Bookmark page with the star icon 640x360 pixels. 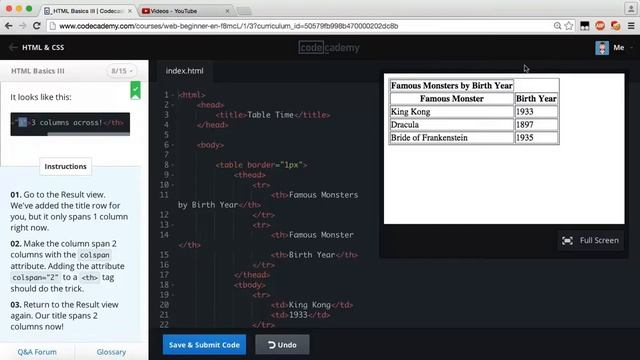(569, 26)
